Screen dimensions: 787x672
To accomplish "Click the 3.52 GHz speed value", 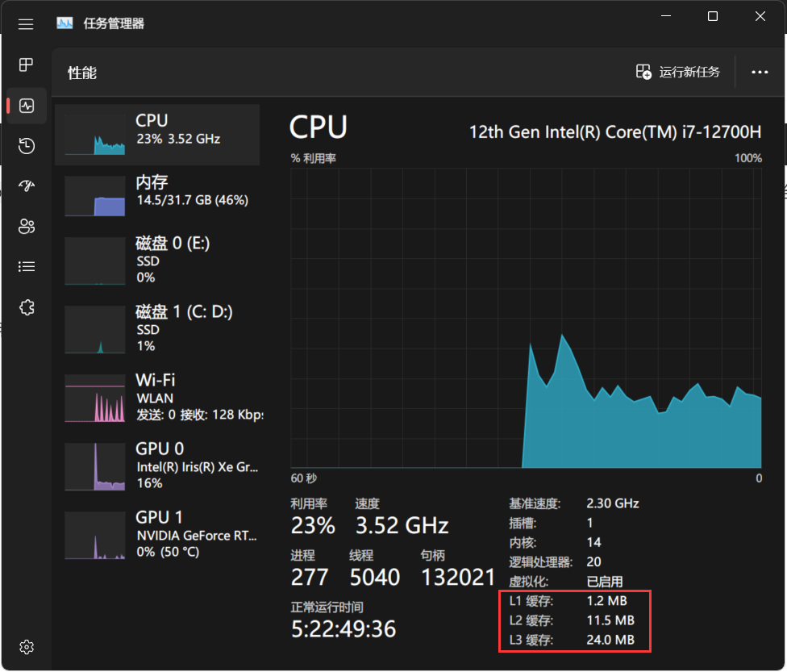I will (x=402, y=526).
